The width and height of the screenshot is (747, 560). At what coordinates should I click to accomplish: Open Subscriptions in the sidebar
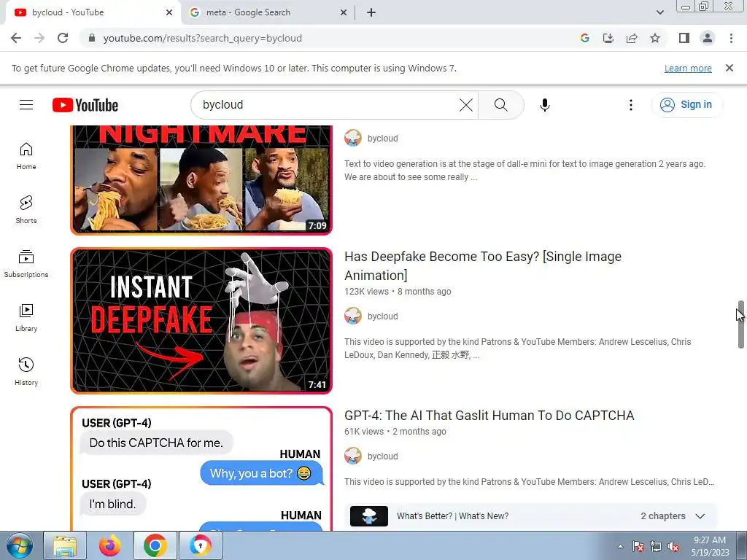[26, 264]
